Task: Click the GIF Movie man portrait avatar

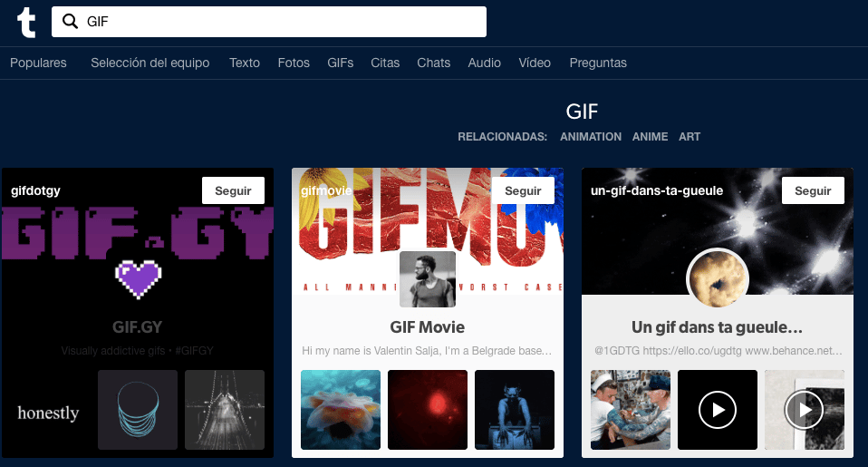Action: pyautogui.click(x=428, y=279)
